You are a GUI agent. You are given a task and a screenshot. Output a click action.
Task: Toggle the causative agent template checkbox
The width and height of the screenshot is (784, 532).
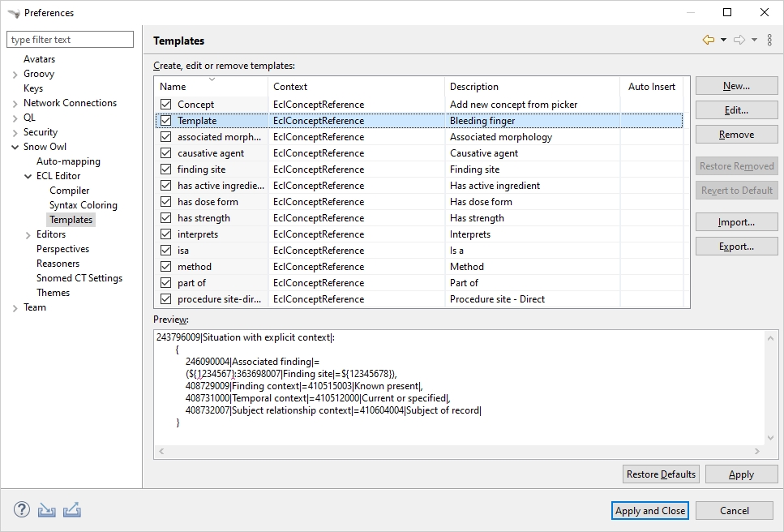coord(166,153)
